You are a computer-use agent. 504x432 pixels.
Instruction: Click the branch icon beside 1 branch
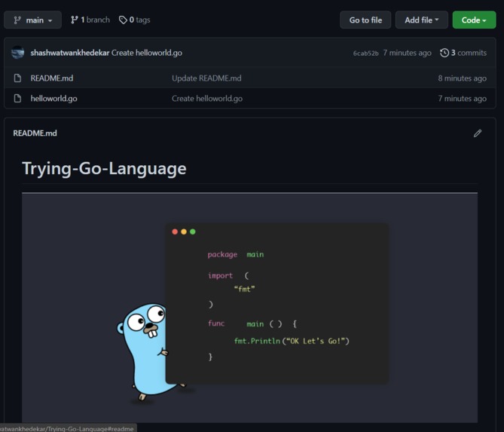click(x=75, y=20)
